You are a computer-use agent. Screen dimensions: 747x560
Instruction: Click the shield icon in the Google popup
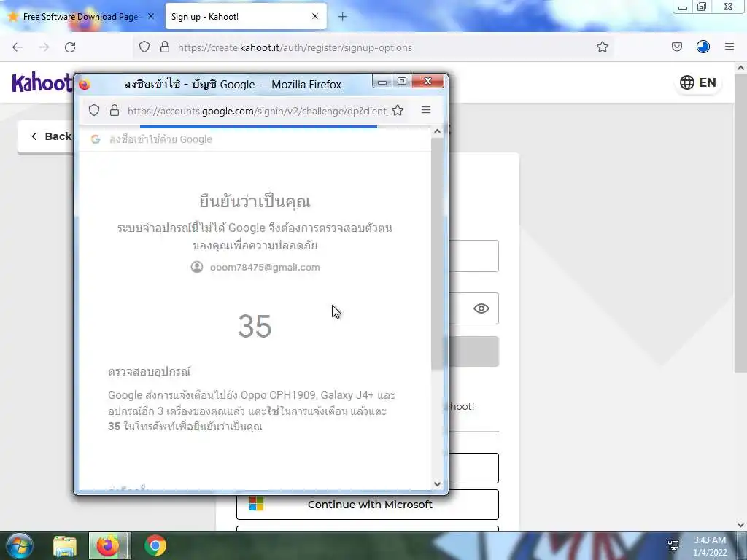coord(94,111)
